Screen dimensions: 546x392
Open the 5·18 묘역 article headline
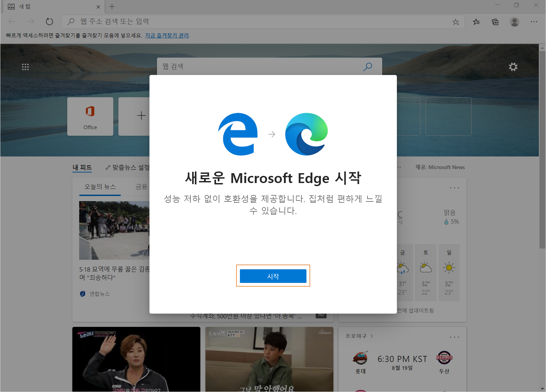pyautogui.click(x=114, y=273)
